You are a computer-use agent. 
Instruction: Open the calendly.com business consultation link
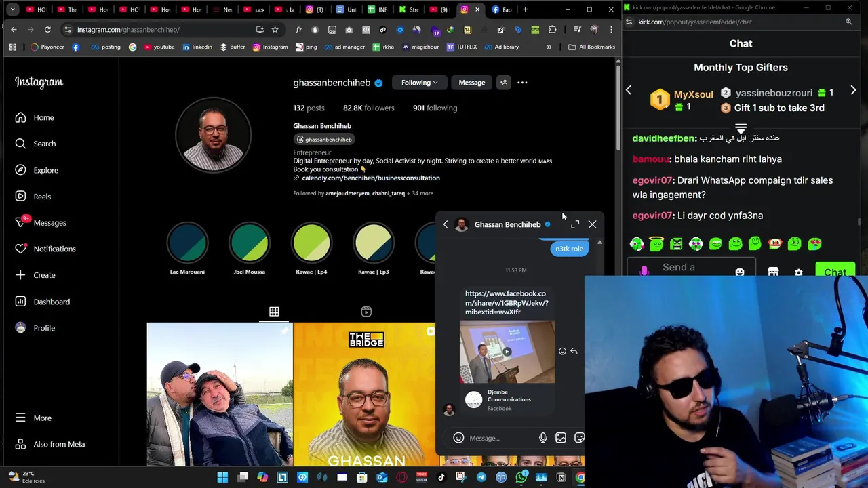[x=370, y=178]
